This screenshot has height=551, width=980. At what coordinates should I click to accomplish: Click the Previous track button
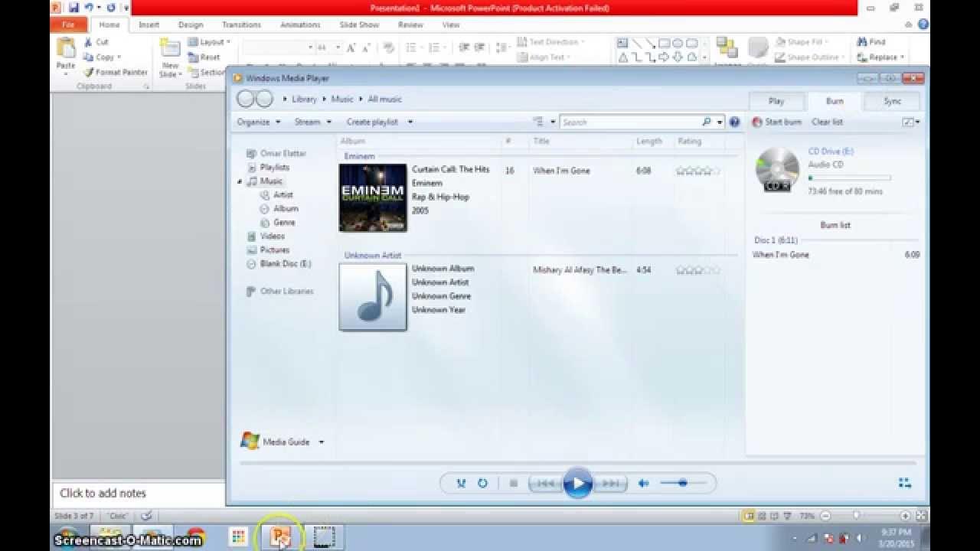[x=545, y=484]
